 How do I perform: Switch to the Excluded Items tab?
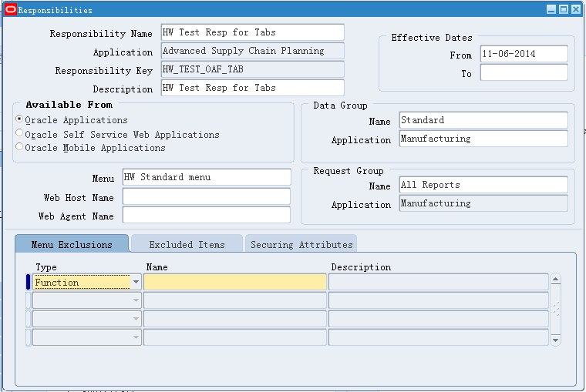tap(187, 244)
